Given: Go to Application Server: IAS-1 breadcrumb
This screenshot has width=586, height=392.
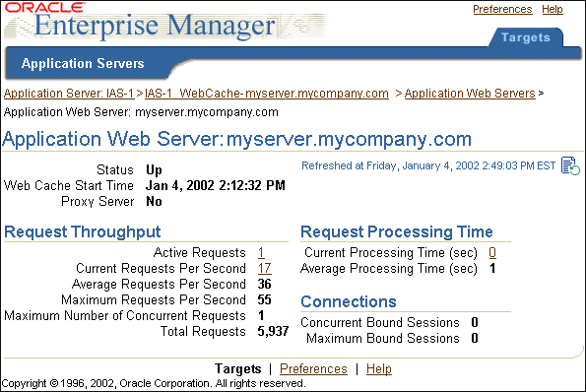Looking at the screenshot, I should [x=69, y=93].
